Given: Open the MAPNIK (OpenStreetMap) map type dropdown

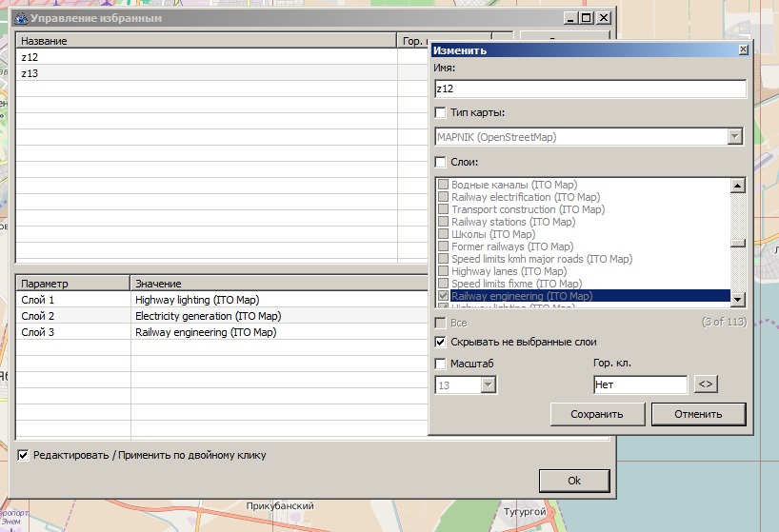Looking at the screenshot, I should click(x=734, y=137).
